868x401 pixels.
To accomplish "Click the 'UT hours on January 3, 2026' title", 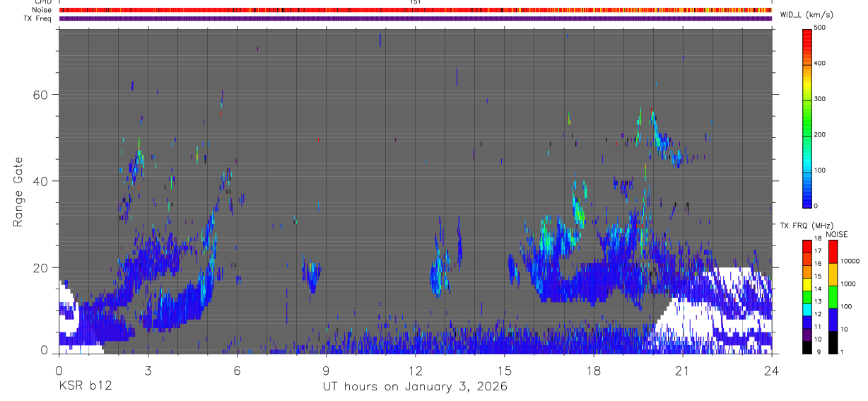I will 416,388.
